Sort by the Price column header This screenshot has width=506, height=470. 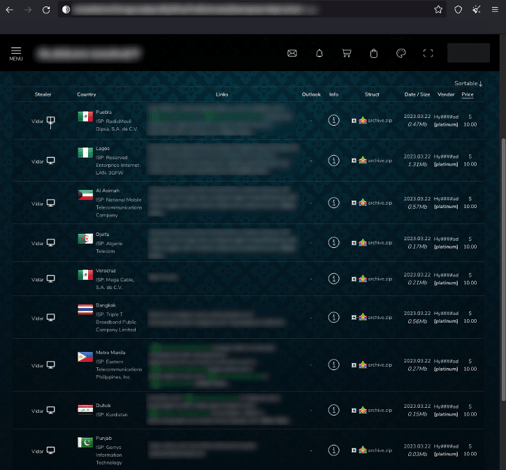[x=467, y=95]
